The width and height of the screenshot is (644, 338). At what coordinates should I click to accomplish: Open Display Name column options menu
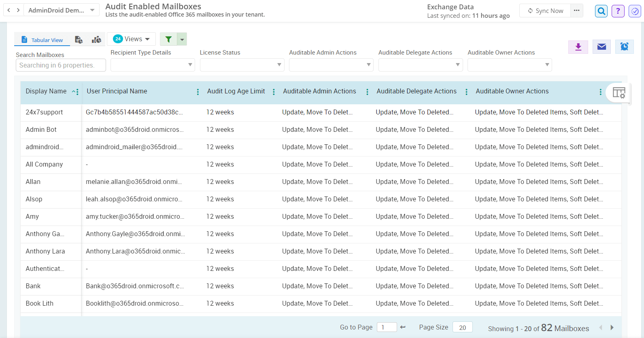click(77, 92)
